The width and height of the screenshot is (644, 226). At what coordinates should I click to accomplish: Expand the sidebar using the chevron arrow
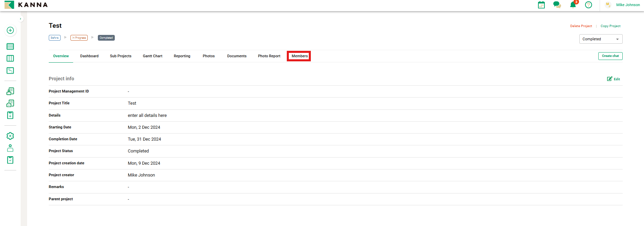pos(21,19)
